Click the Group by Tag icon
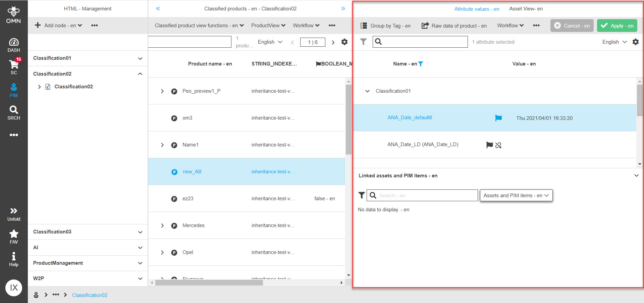Image resolution: width=644 pixels, height=303 pixels. click(x=364, y=26)
